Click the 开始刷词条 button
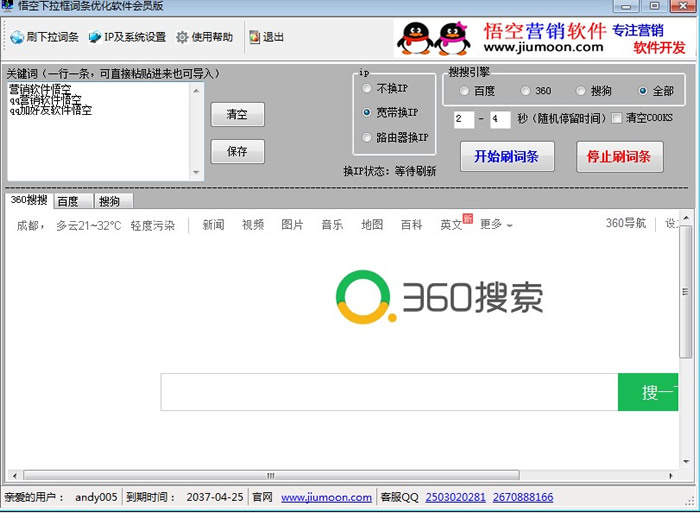Image resolution: width=700 pixels, height=513 pixels. 506,157
